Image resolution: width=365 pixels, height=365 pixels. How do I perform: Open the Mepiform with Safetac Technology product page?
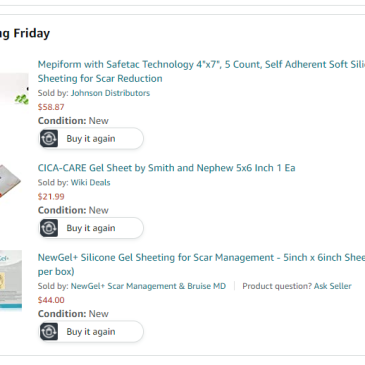(x=201, y=71)
